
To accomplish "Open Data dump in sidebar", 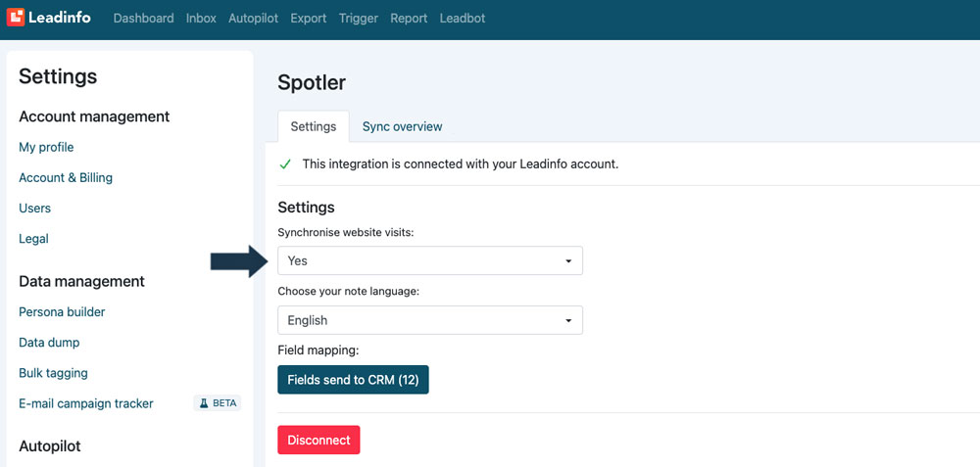I will click(x=49, y=342).
